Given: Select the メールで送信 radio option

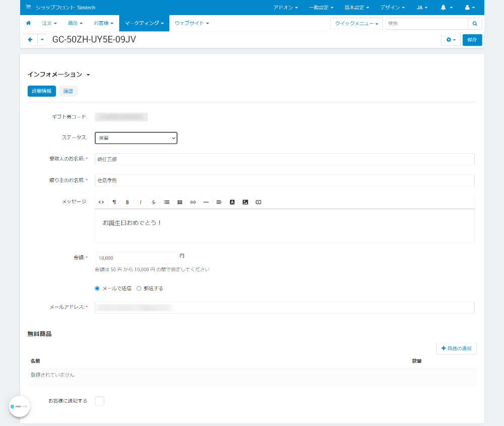Looking at the screenshot, I should click(97, 289).
